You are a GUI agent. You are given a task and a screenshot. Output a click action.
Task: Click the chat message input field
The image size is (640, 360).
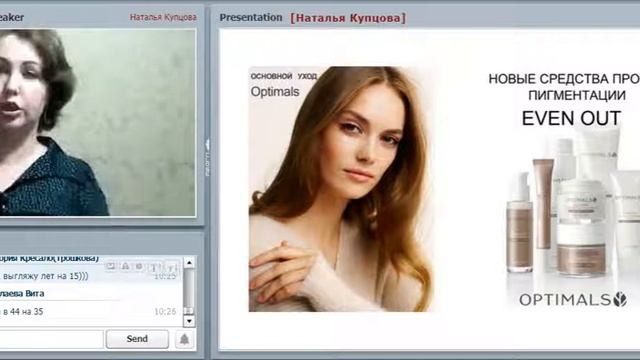51,339
